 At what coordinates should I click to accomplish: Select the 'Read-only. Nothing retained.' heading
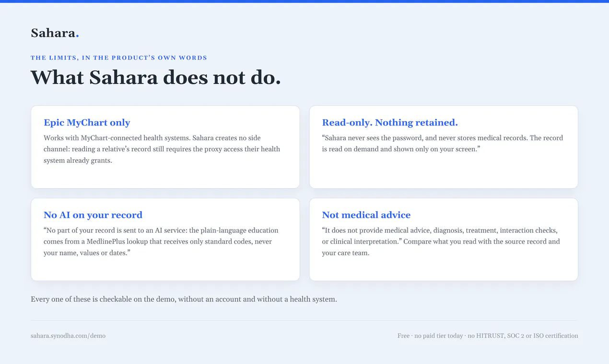pos(390,123)
